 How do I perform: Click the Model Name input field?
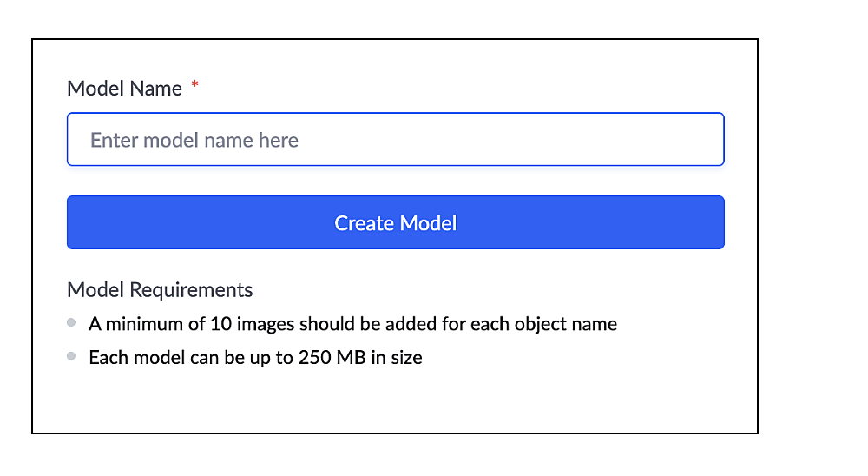395,140
